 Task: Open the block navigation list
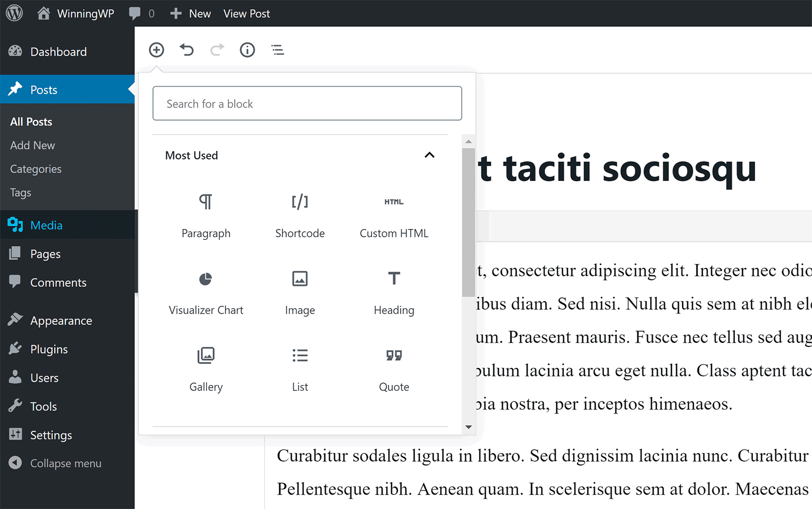click(x=278, y=50)
